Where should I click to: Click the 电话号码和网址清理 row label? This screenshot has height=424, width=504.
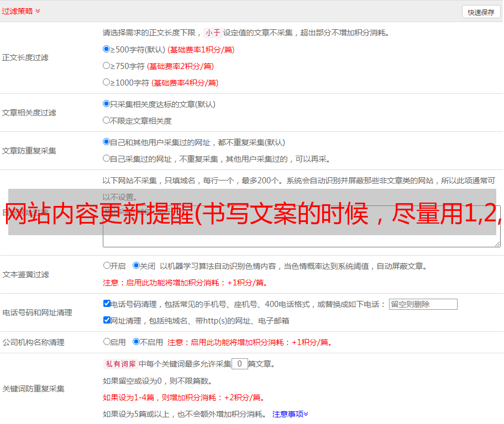37,312
